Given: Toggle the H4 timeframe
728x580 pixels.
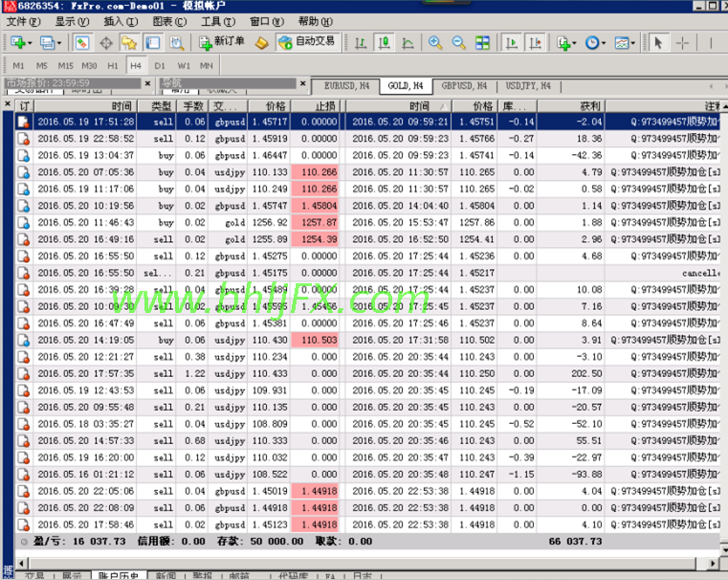Looking at the screenshot, I should click(136, 65).
